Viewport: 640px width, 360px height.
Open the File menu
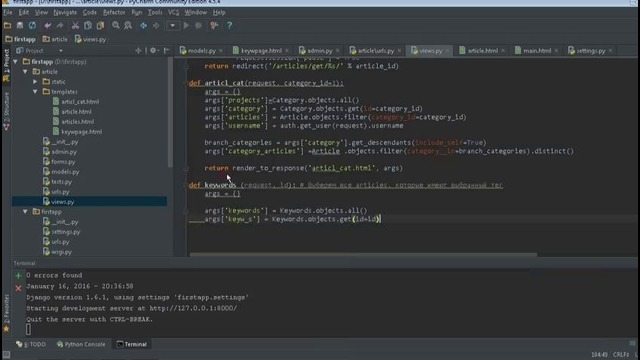pyautogui.click(x=8, y=13)
